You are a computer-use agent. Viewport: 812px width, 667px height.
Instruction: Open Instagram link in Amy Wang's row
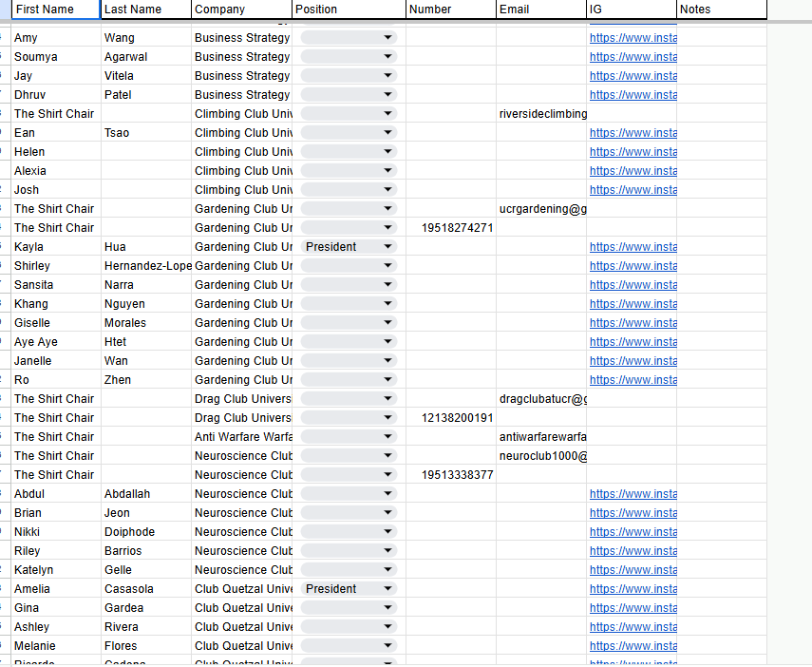[x=633, y=38]
